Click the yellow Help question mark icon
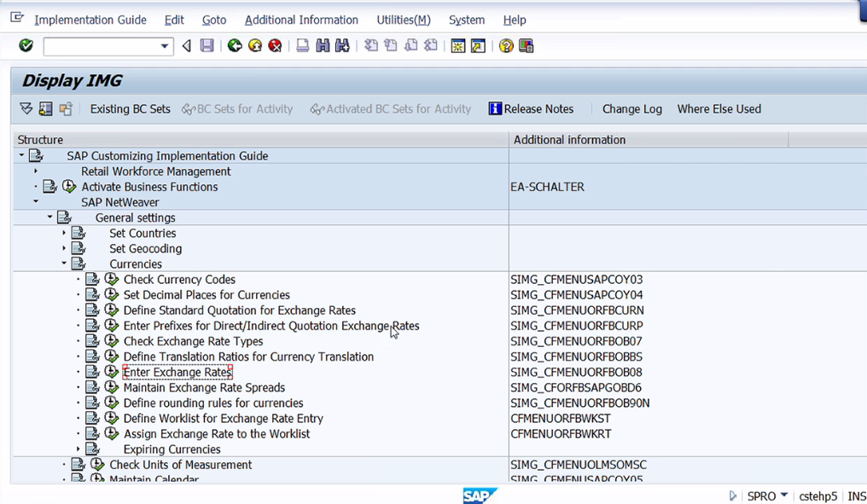 [x=506, y=45]
